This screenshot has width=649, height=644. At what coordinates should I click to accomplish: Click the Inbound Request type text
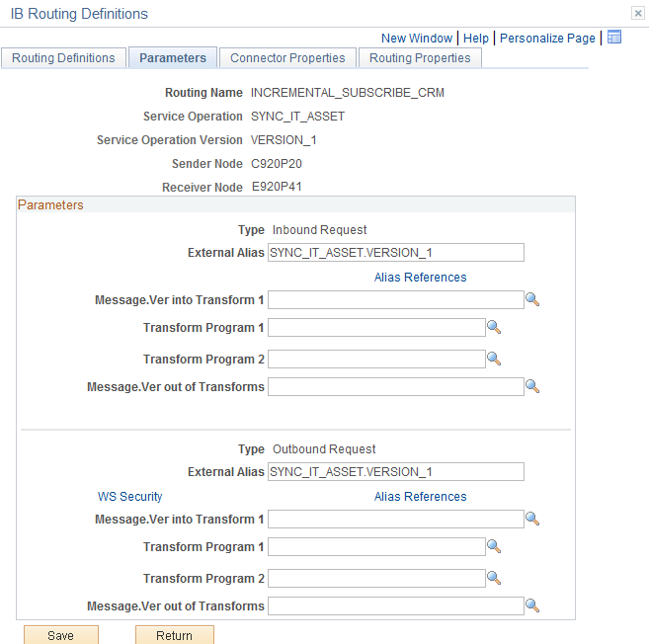coord(319,230)
